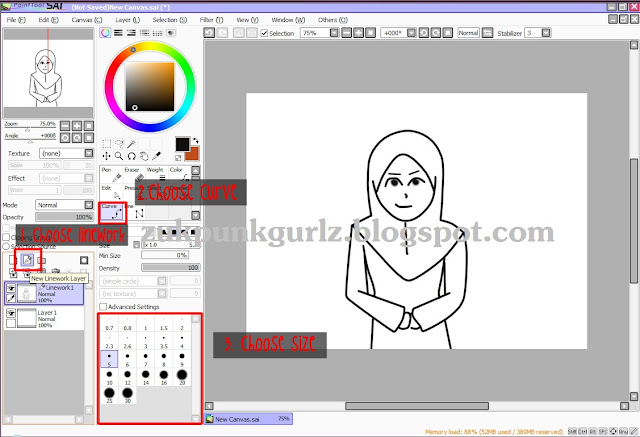
Task: Select brush size 30 preset
Action: pyautogui.click(x=127, y=395)
